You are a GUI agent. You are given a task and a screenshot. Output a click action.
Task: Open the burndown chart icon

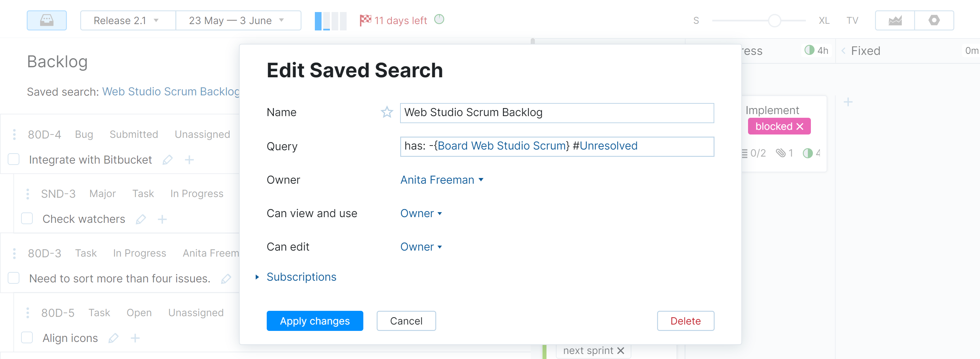coord(894,20)
